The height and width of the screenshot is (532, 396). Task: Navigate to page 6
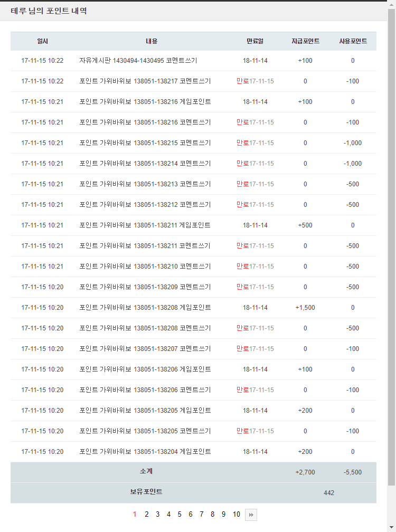click(191, 515)
